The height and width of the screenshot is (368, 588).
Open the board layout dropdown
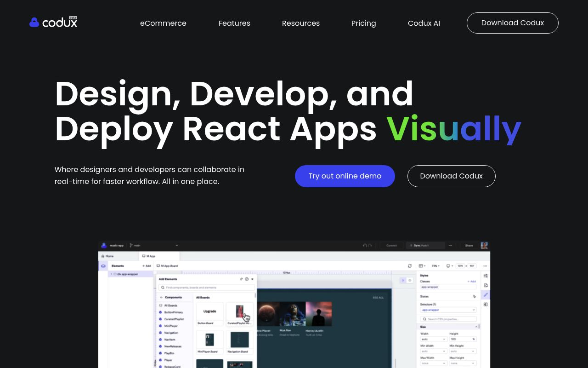[421, 266]
